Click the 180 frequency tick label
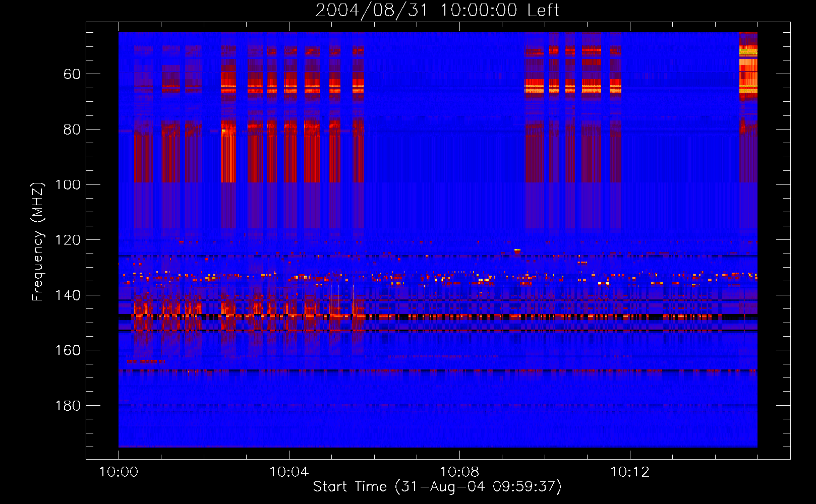This screenshot has height=504, width=816. point(68,406)
